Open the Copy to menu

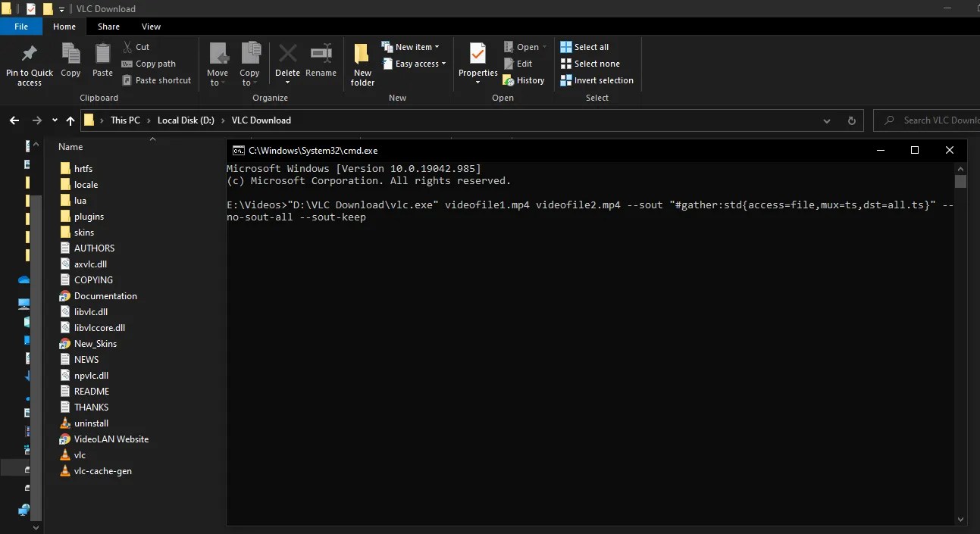[x=250, y=64]
